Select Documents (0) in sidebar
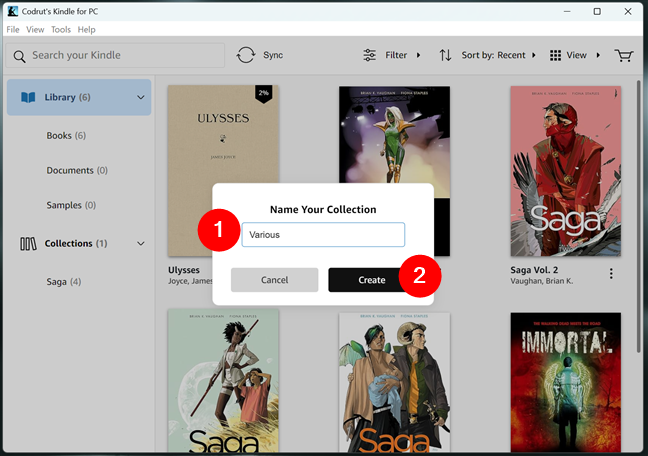The height and width of the screenshot is (456, 648). (x=77, y=170)
